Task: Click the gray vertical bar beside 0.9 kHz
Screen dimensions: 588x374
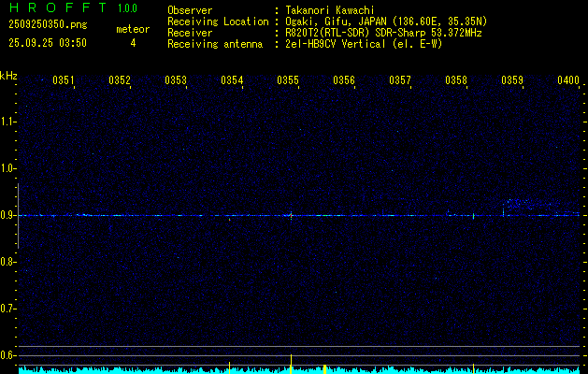Action: coord(18,216)
